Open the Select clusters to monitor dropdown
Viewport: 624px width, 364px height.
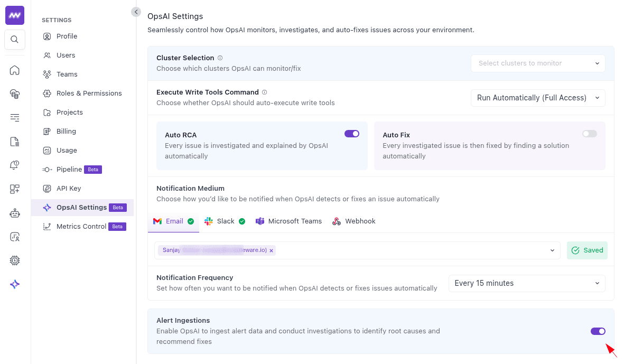coord(538,63)
